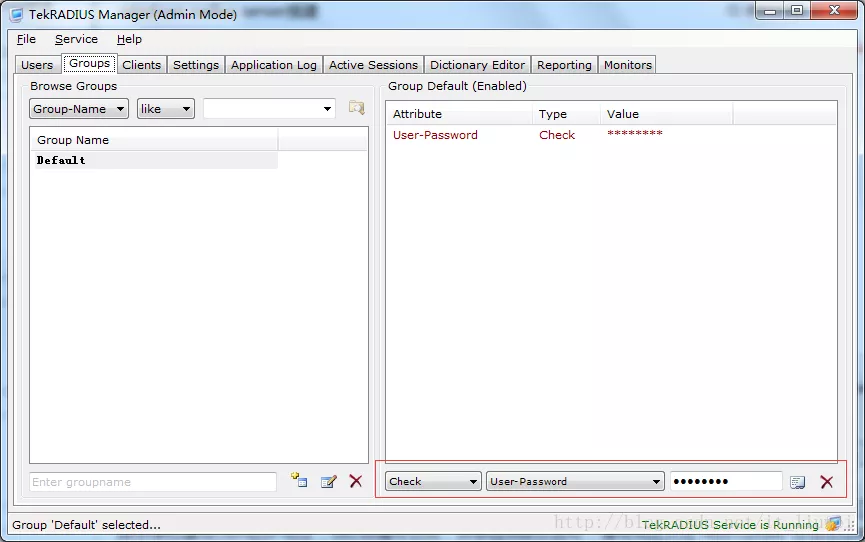Screen dimensions: 865x542
Task: Select the Default group in list
Action: (61, 160)
